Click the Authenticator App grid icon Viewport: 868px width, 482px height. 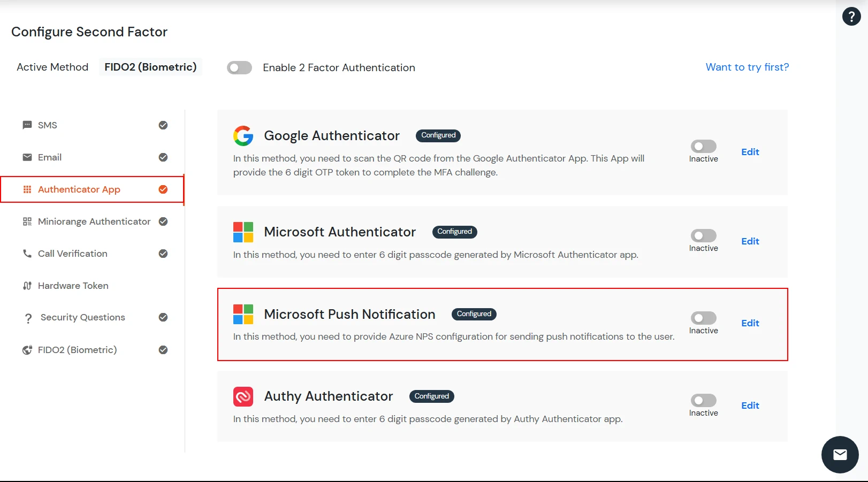coord(27,189)
